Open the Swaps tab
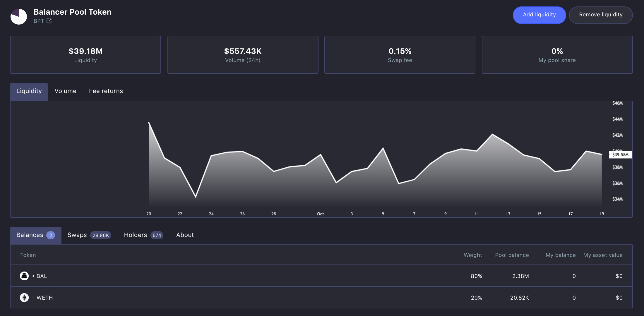The width and height of the screenshot is (644, 316). 89,235
